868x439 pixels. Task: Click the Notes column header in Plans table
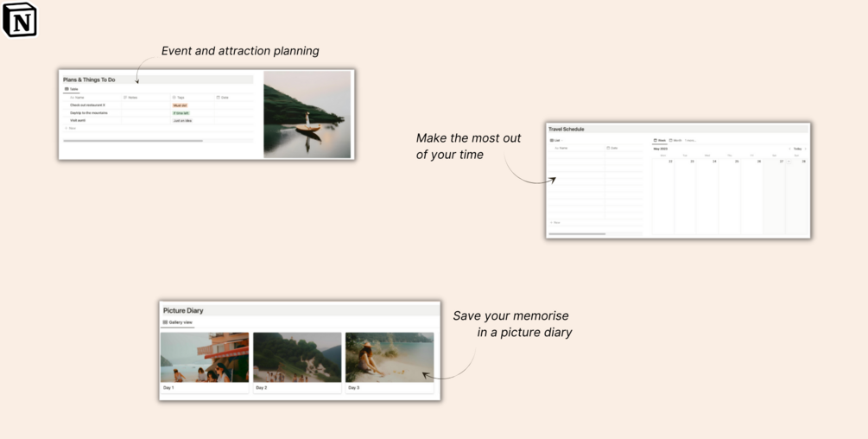[x=130, y=98]
